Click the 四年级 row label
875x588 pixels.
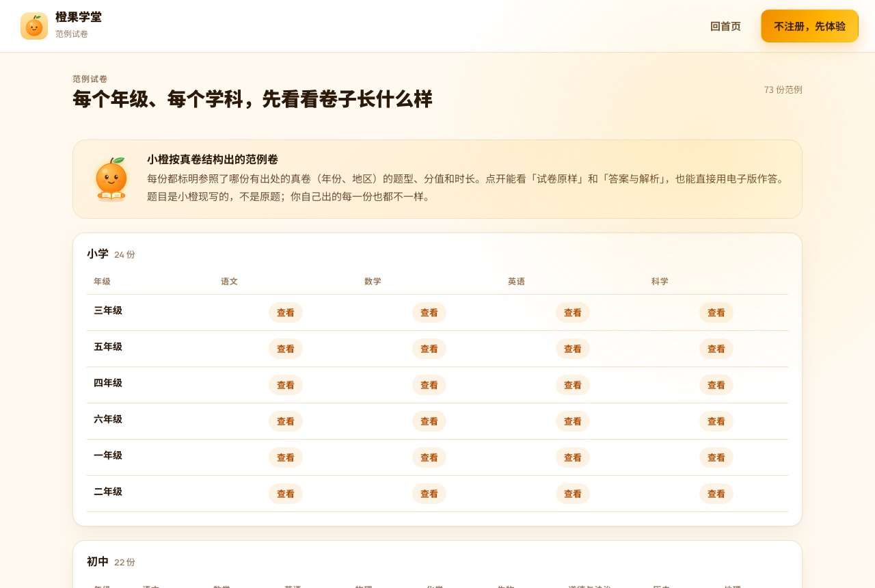point(108,383)
